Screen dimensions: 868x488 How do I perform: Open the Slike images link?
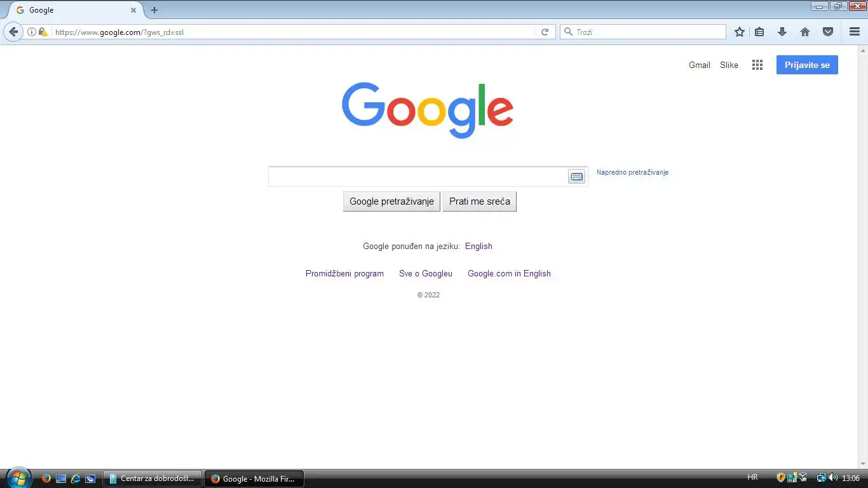pos(729,65)
